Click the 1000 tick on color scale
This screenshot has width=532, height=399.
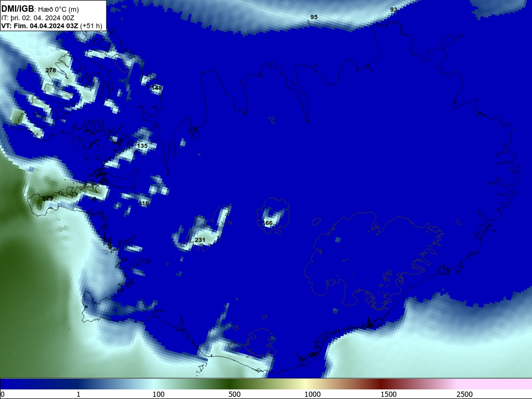[x=312, y=394]
